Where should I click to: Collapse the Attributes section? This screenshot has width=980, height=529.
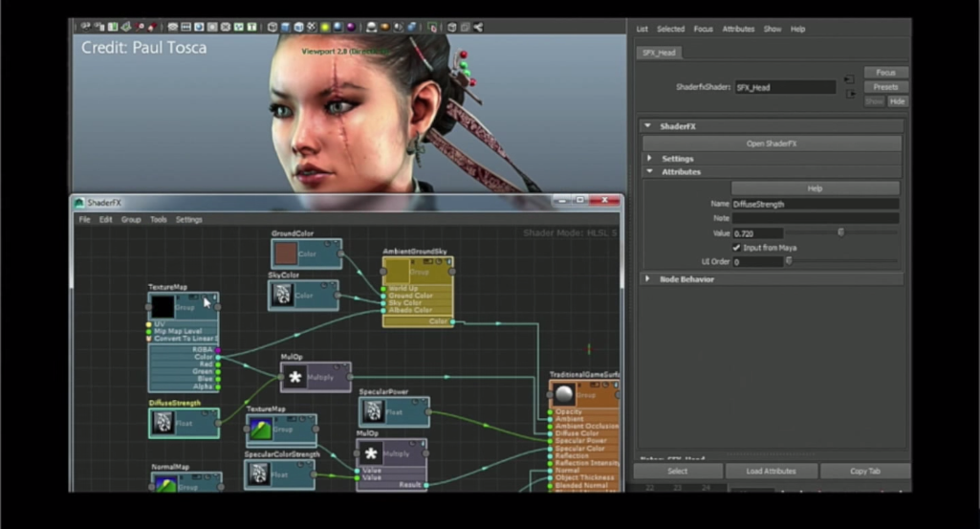pos(649,172)
